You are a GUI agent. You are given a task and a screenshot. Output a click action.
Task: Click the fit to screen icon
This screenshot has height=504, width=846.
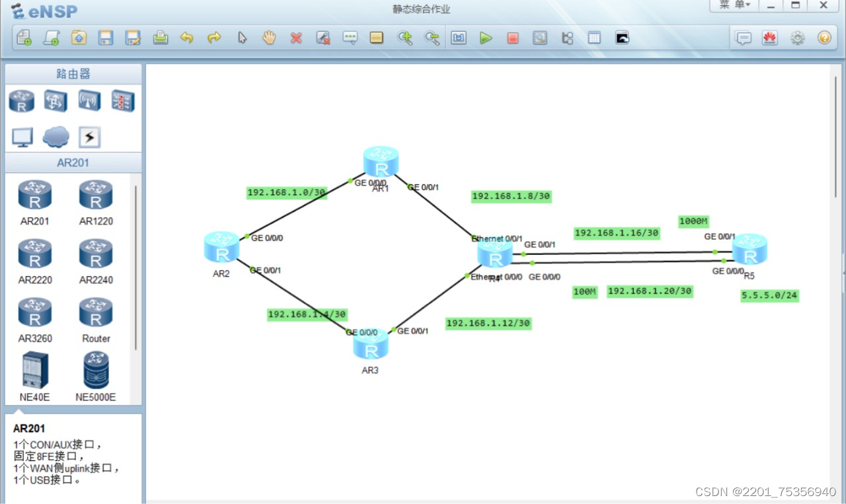tap(459, 38)
